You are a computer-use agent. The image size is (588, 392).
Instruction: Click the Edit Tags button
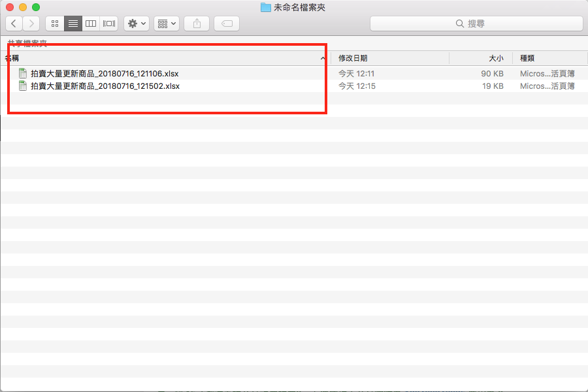(x=227, y=24)
